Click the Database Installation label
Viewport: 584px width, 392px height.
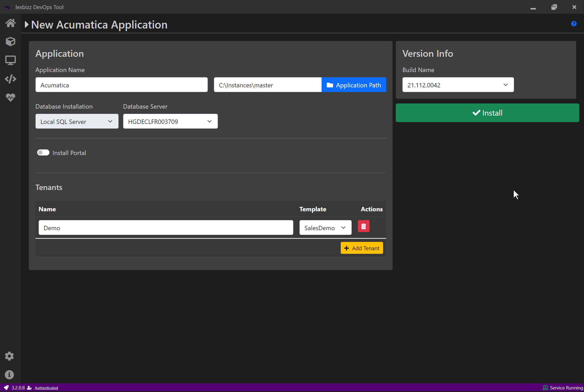64,107
